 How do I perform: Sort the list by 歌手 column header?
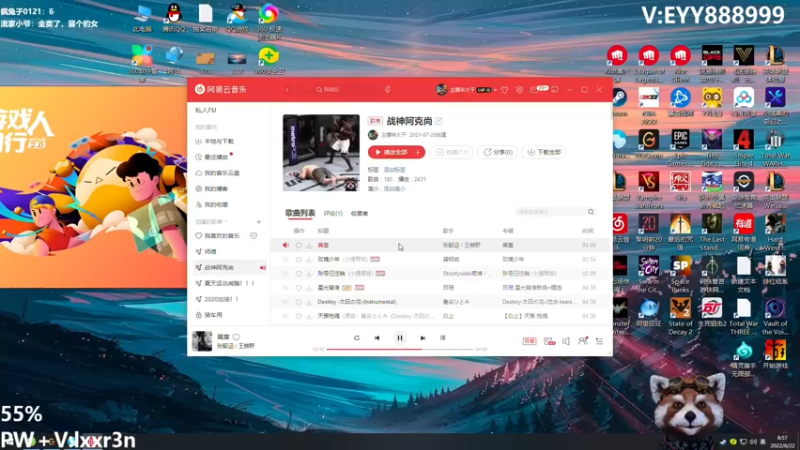coord(448,231)
